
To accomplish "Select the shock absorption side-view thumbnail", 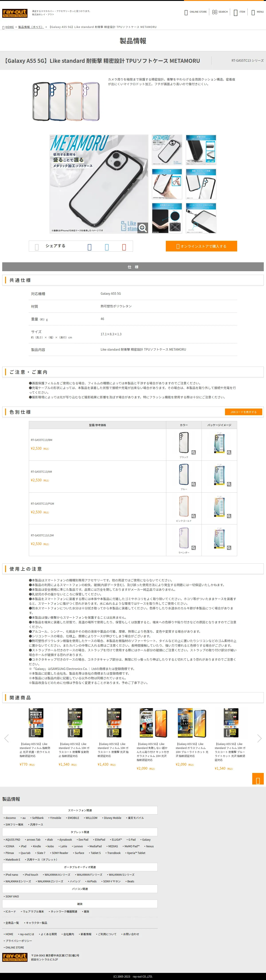I will pyautogui.click(x=201, y=150).
